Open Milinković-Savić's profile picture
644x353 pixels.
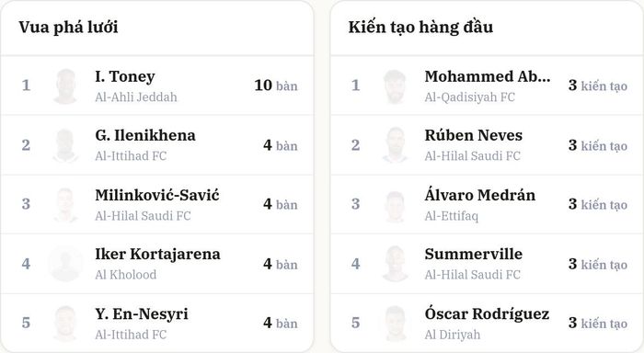pos(65,204)
